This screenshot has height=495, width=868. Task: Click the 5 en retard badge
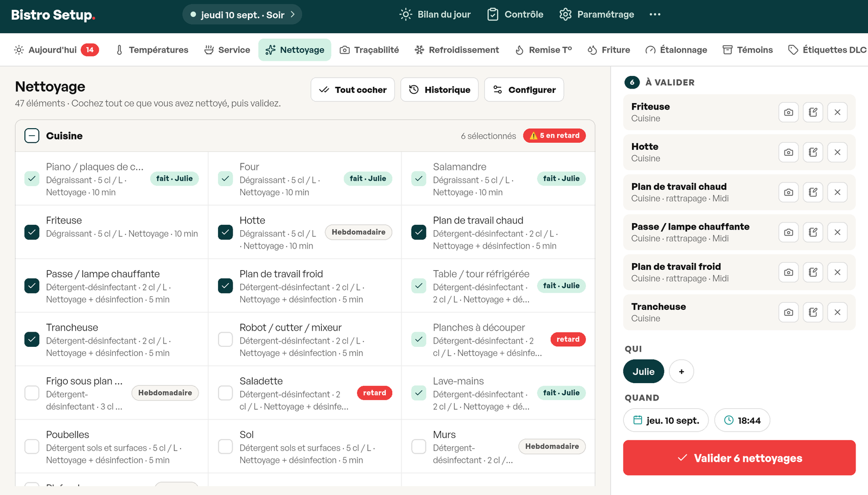coord(554,136)
